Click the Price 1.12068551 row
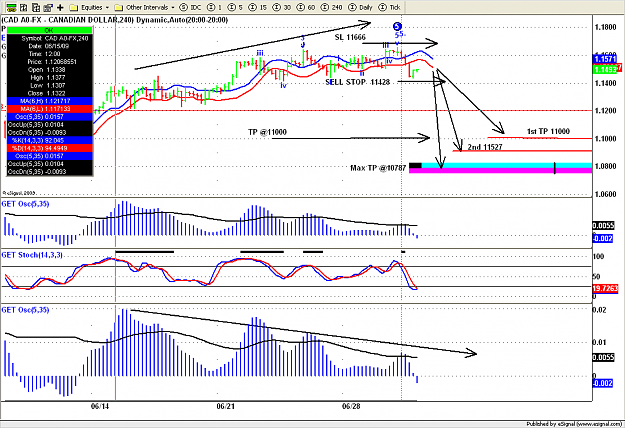Viewport: 625px width, 428px height. 49,62
